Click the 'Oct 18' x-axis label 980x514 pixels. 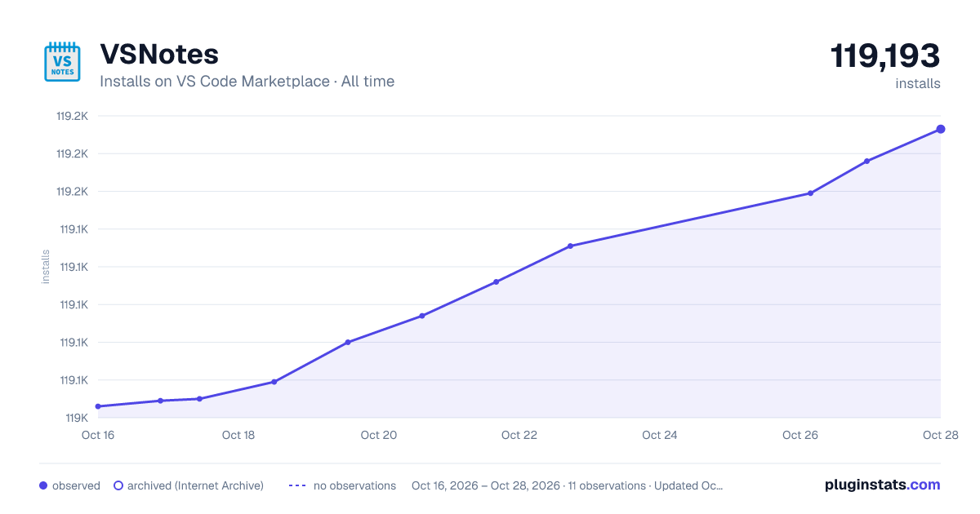(x=238, y=435)
